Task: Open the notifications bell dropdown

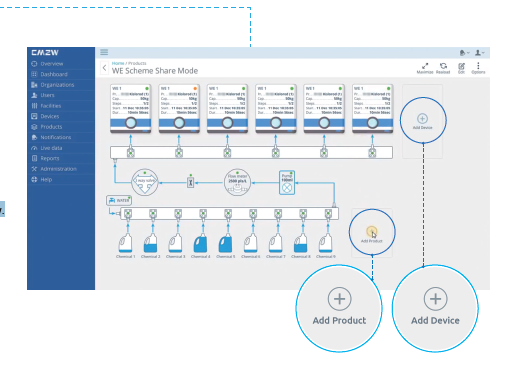Action: click(x=464, y=53)
